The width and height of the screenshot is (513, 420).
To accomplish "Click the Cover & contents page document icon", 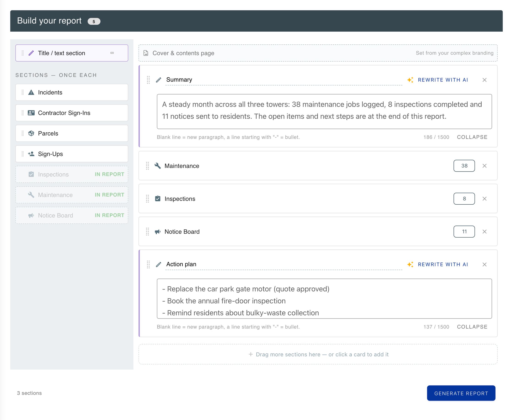I will (146, 53).
